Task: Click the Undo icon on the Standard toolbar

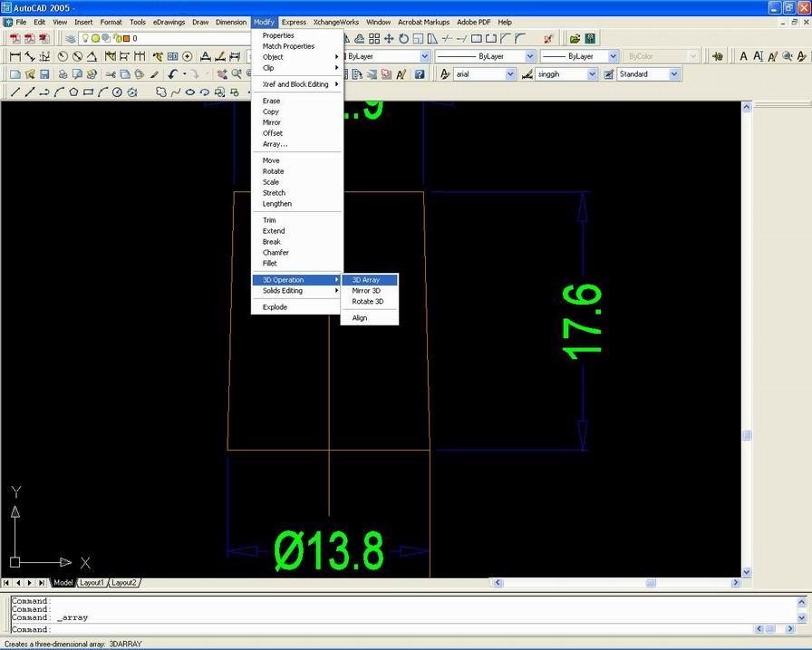Action: (x=172, y=74)
